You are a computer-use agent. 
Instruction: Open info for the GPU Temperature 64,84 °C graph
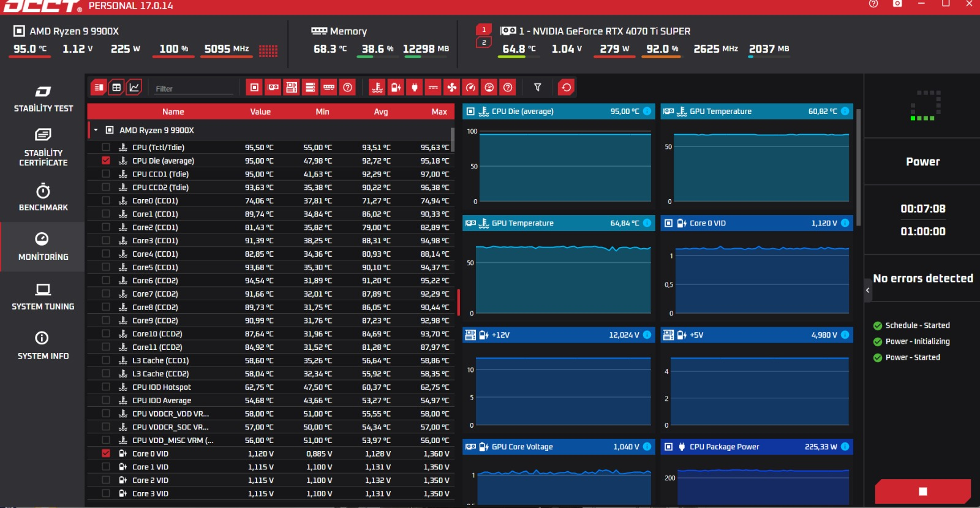[x=647, y=223]
